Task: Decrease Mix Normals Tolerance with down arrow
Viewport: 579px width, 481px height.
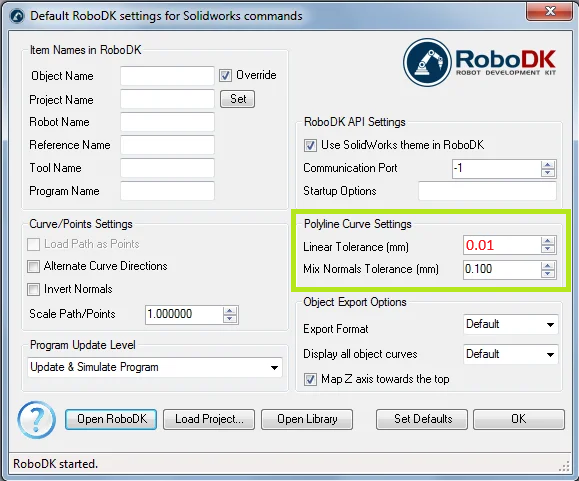Action: tap(548, 274)
